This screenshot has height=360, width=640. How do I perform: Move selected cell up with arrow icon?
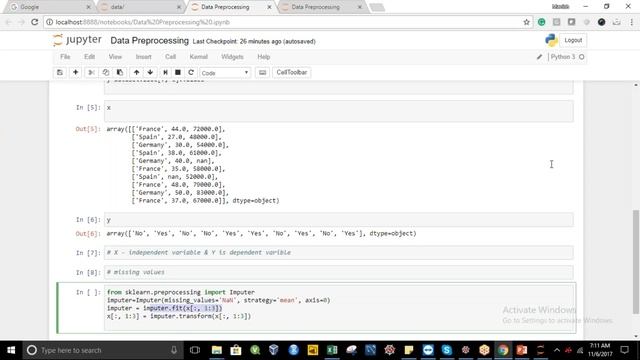[136, 73]
